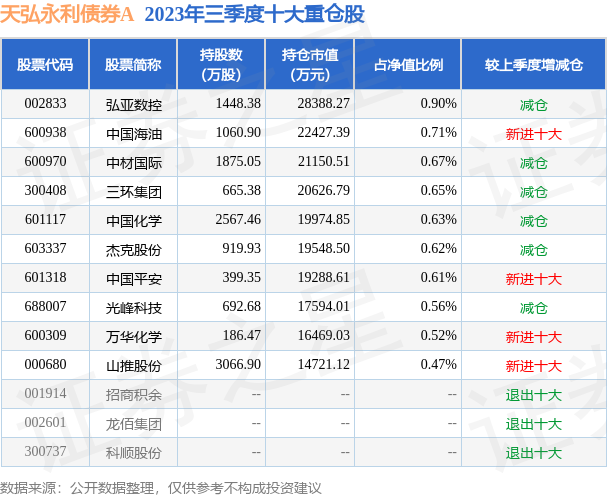Select stock code 300737
Viewport: 607px width, 497px height.
coord(45,452)
